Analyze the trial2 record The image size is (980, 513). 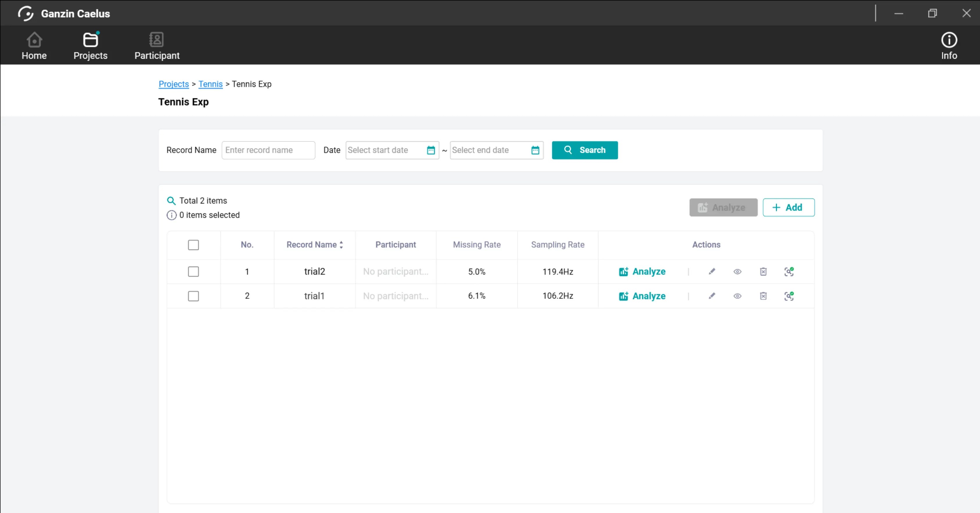[642, 271]
